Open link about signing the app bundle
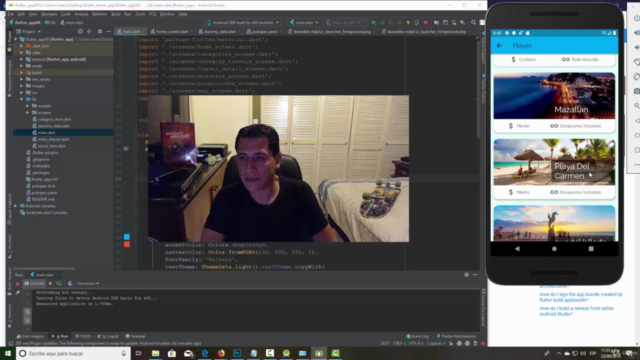This screenshot has height=360, width=640. pos(580,297)
